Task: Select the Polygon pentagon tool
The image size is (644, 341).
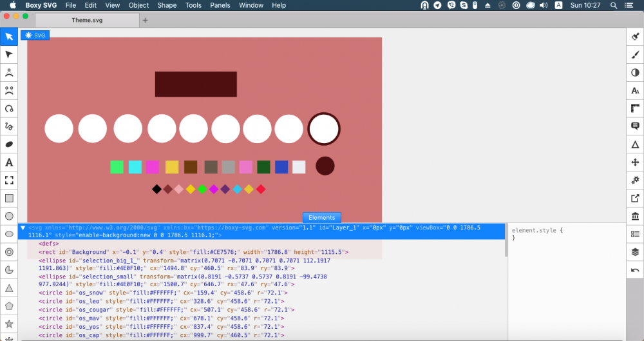Action: tap(9, 306)
